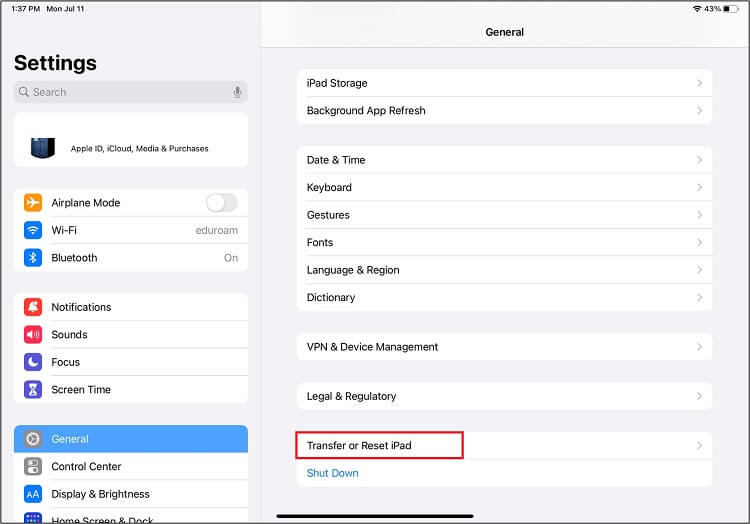750x524 pixels.
Task: Open VPN & Device Management via its chevron
Action: [699, 347]
